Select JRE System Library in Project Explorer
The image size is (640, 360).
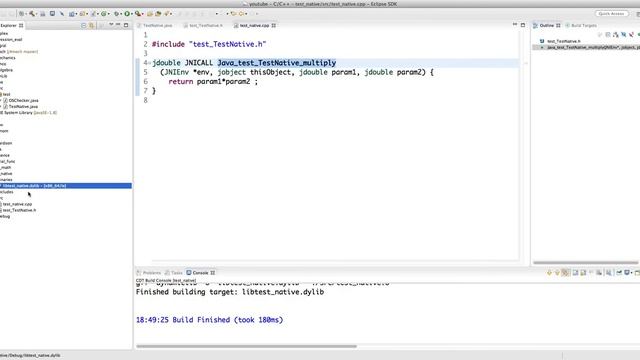(29, 113)
